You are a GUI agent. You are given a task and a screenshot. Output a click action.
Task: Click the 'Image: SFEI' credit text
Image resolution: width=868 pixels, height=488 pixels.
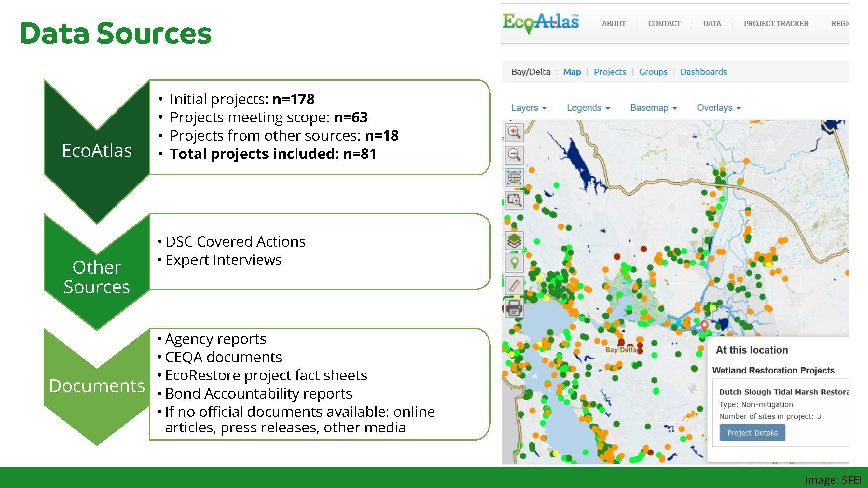(x=833, y=480)
